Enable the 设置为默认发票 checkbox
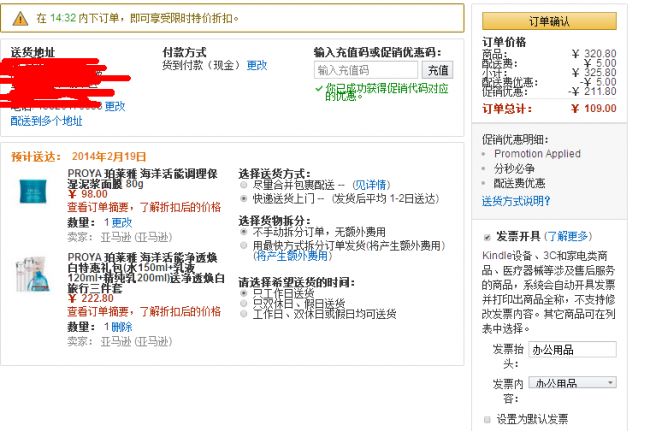Image resolution: width=650 pixels, height=431 pixels. point(487,419)
